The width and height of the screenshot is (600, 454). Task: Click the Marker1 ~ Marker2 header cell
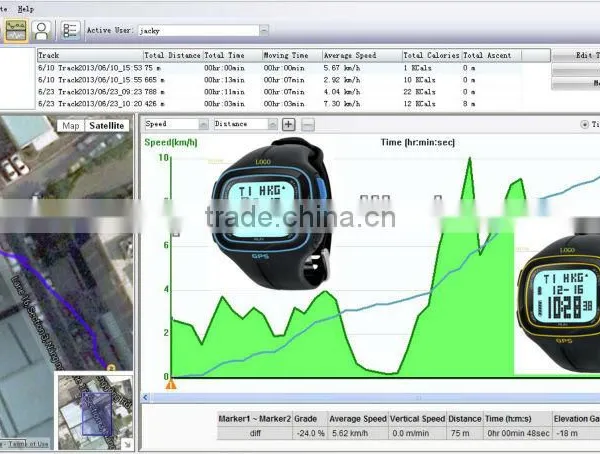pyautogui.click(x=255, y=419)
